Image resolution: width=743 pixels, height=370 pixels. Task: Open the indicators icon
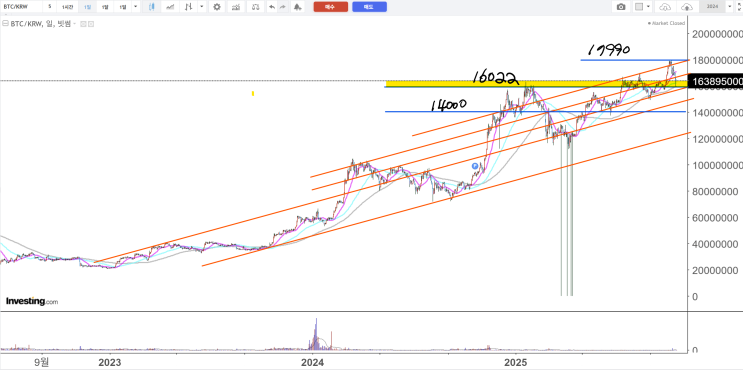click(236, 7)
